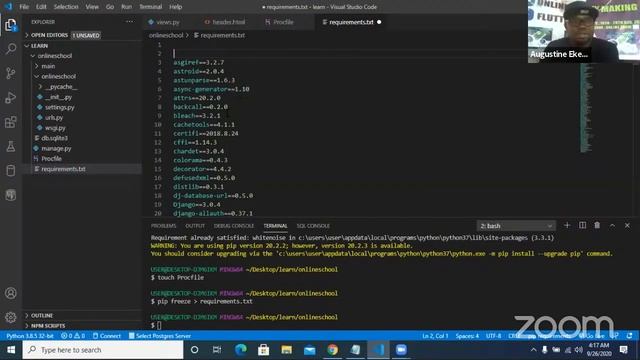Click the onlineschool breadcrumb in editor
The height and width of the screenshot is (360, 640).
click(166, 36)
